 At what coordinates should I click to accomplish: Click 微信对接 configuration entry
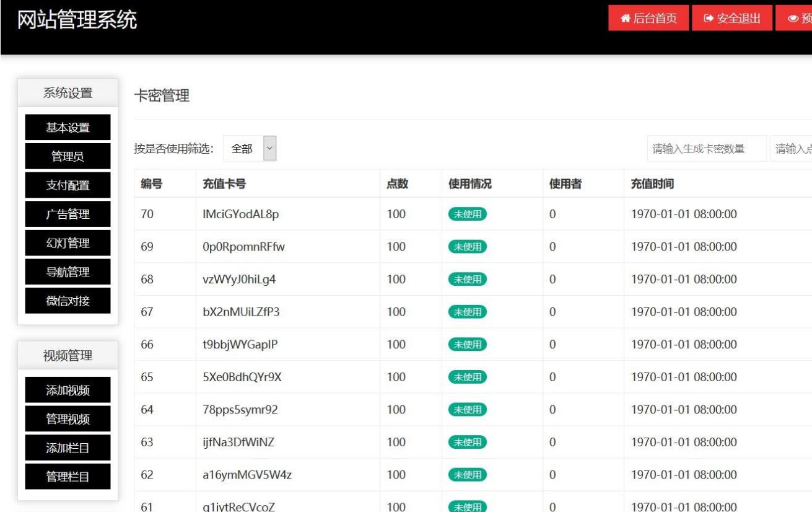68,301
